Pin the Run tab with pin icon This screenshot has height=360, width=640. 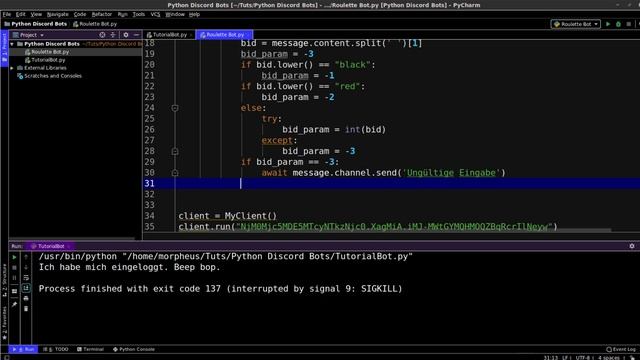coord(14,304)
